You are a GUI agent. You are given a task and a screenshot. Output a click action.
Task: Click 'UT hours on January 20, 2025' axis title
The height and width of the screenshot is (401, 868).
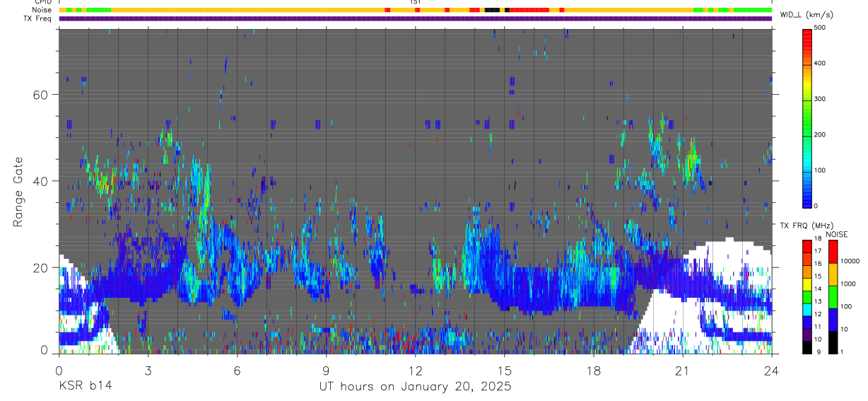coord(415,387)
